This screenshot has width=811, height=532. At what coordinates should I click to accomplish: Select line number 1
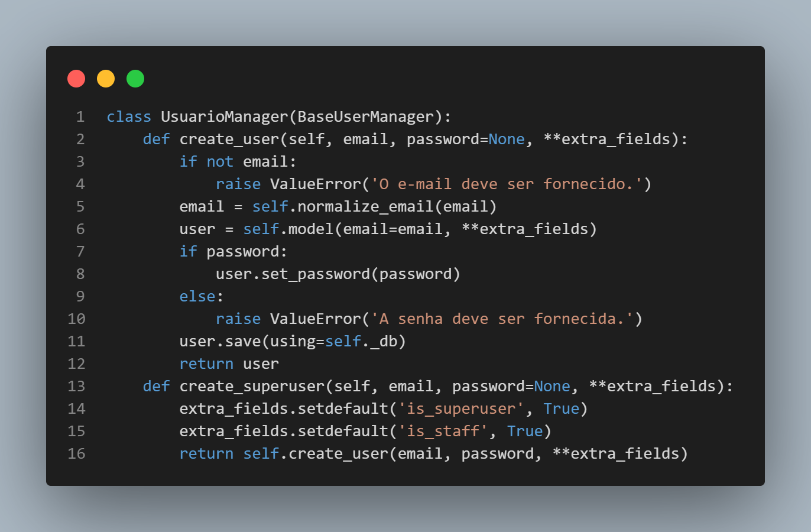coord(80,117)
